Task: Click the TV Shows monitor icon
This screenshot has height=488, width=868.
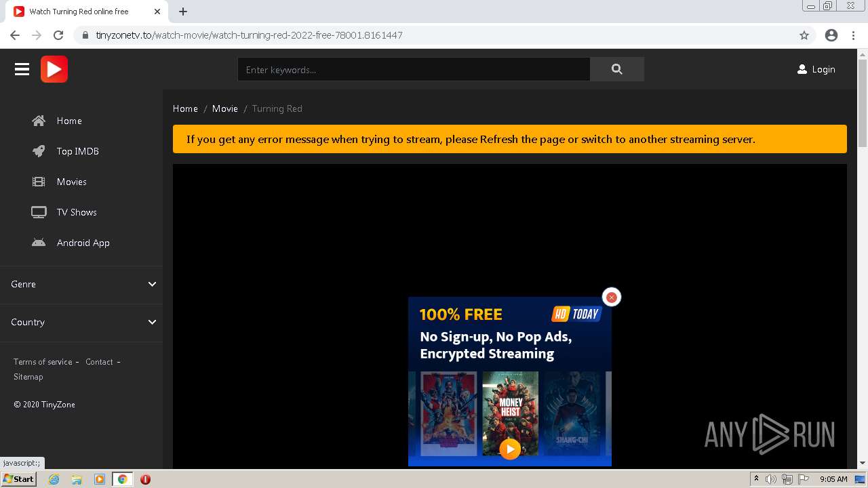Action: 39,212
